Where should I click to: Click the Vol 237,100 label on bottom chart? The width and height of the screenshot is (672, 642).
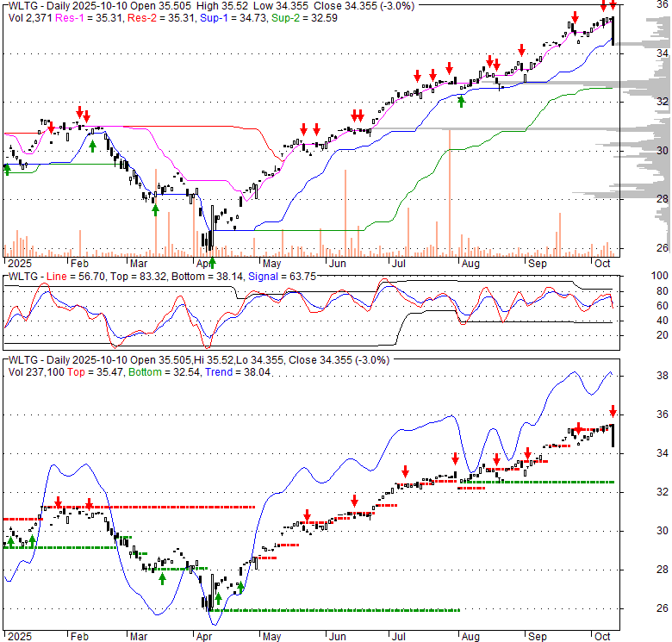click(x=34, y=370)
